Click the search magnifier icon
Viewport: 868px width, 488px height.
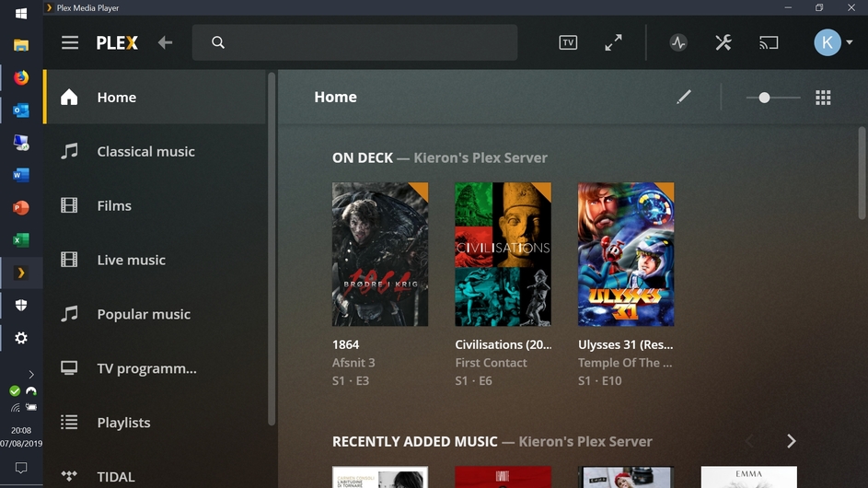coord(218,42)
